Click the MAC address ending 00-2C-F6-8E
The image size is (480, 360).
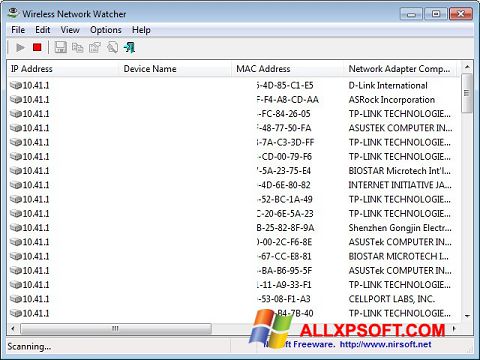(285, 242)
